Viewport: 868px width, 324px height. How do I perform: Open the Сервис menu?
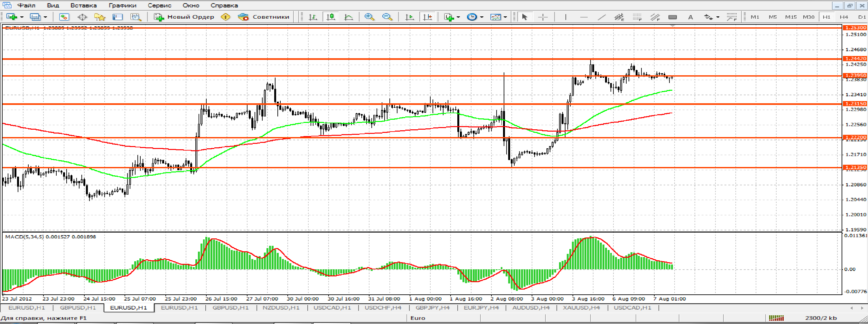point(159,5)
